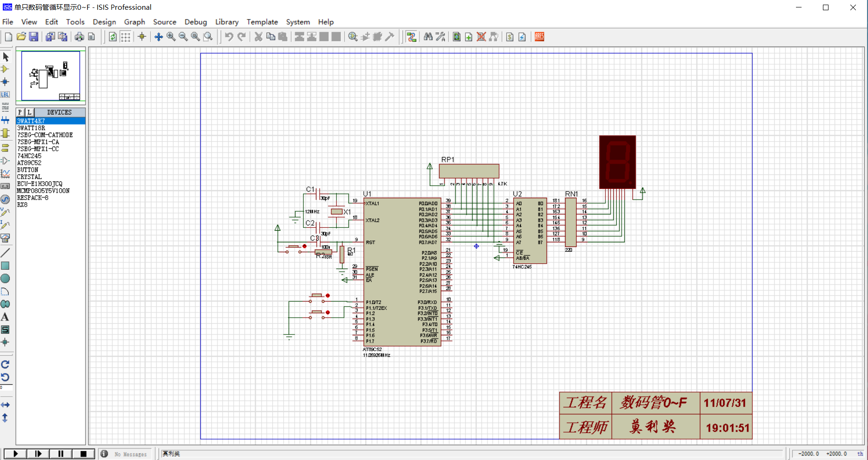Open the Template menu
This screenshot has height=460, width=868.
coord(262,22)
